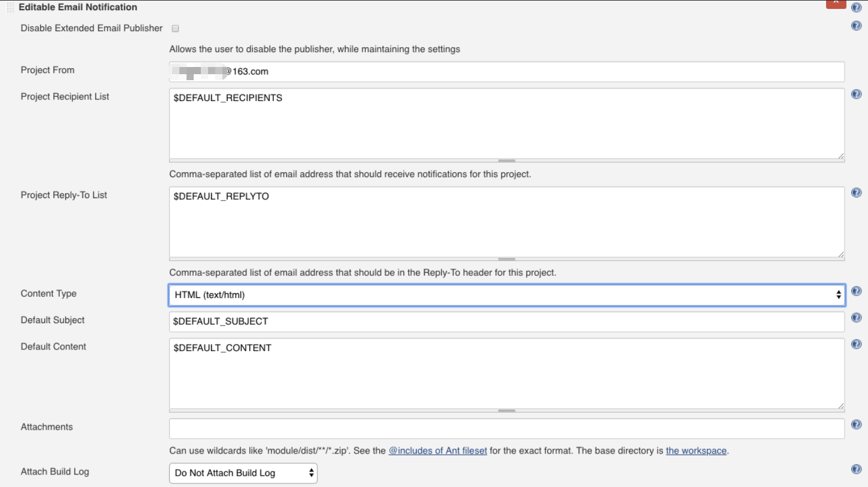Open help icon for Attachments field

pos(856,425)
